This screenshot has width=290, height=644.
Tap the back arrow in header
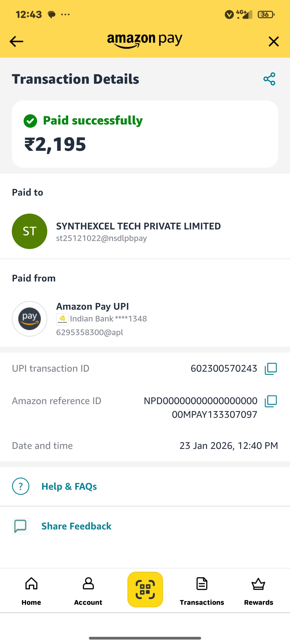click(16, 42)
